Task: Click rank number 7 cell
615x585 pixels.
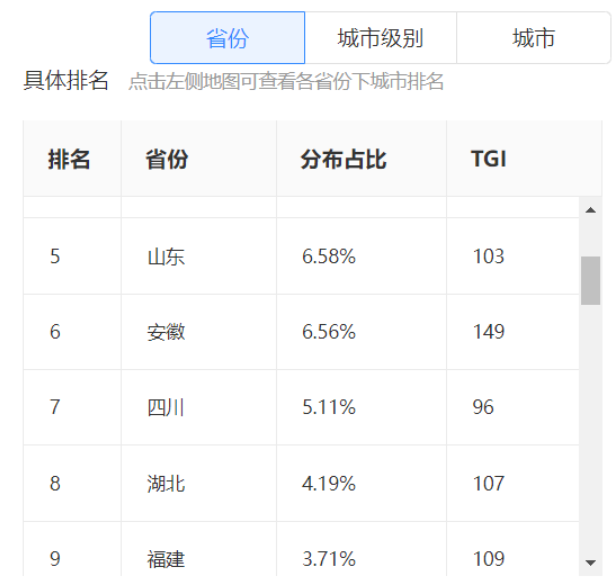Action: [55, 408]
